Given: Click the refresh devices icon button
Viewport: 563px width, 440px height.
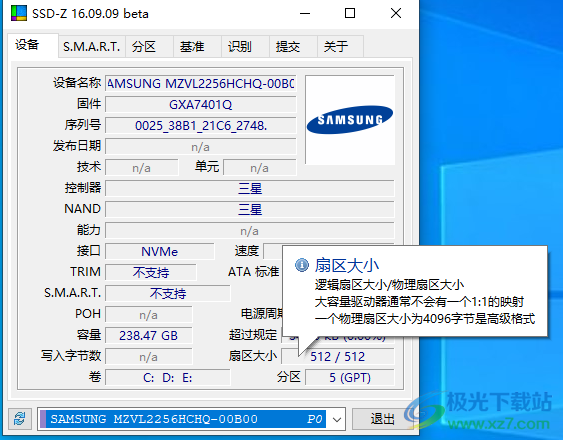Looking at the screenshot, I should click(x=19, y=418).
